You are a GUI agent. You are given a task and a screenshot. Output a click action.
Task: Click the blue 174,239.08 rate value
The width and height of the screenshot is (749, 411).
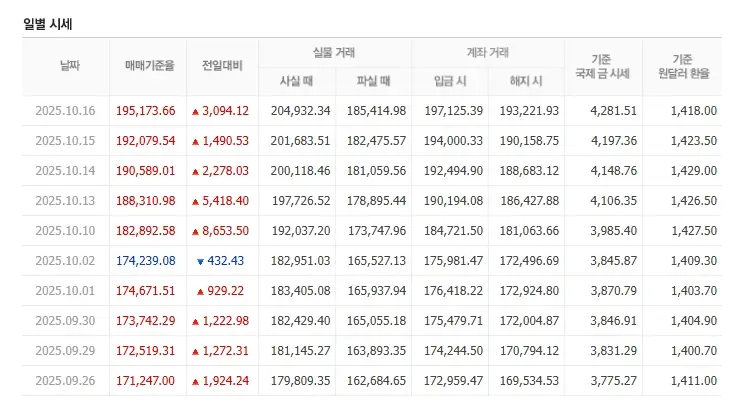145,261
